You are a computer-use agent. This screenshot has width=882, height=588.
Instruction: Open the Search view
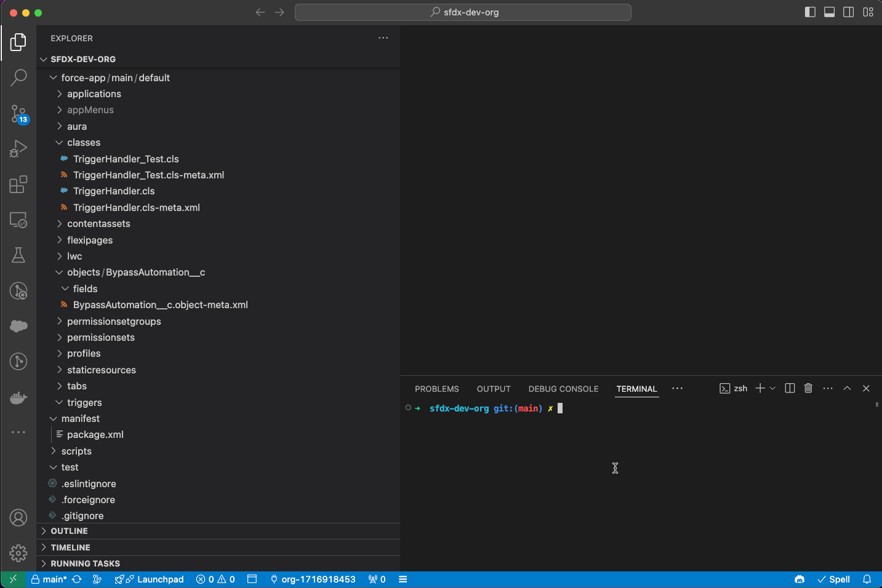pos(18,77)
